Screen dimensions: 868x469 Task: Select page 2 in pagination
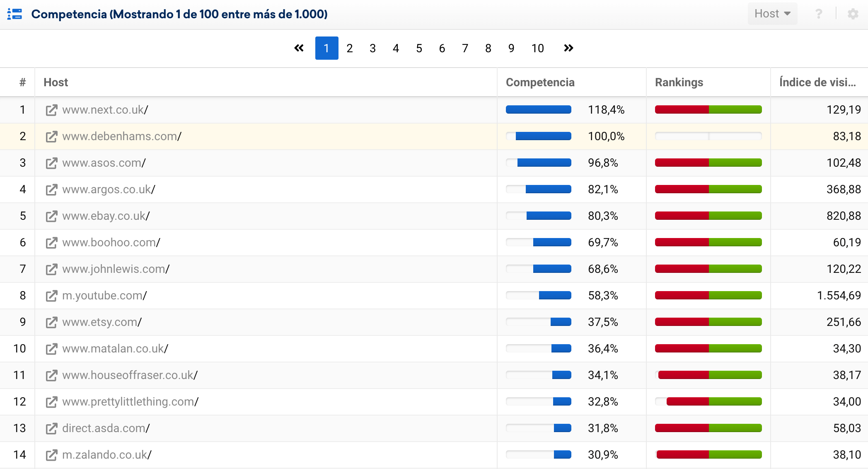pyautogui.click(x=350, y=49)
